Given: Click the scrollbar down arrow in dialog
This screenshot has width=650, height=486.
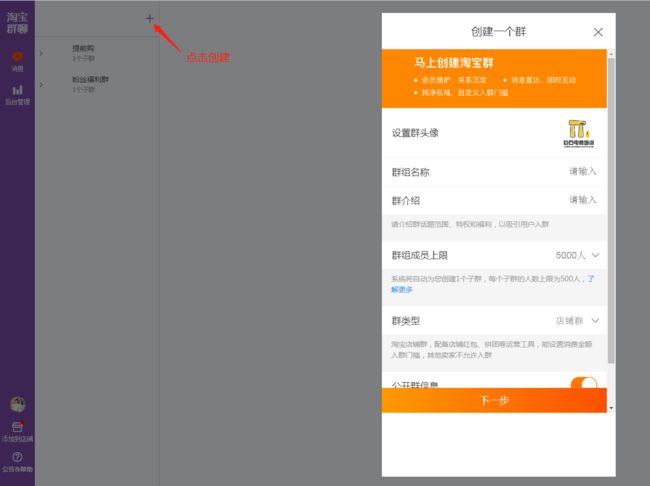Looking at the screenshot, I should [611, 408].
